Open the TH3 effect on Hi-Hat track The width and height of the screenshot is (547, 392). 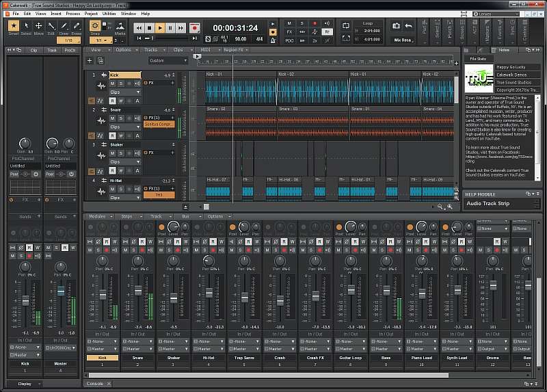pyautogui.click(x=159, y=195)
